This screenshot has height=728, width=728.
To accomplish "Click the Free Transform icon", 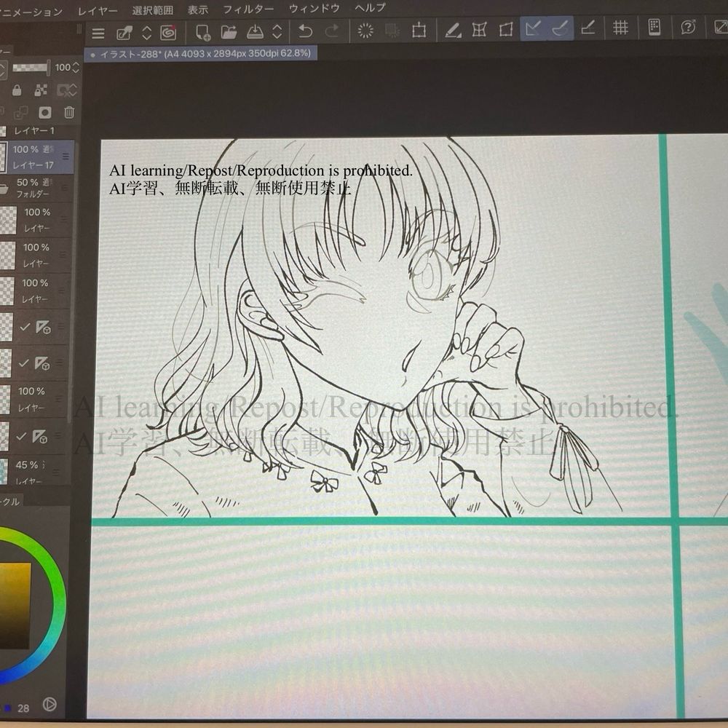I will (x=506, y=29).
